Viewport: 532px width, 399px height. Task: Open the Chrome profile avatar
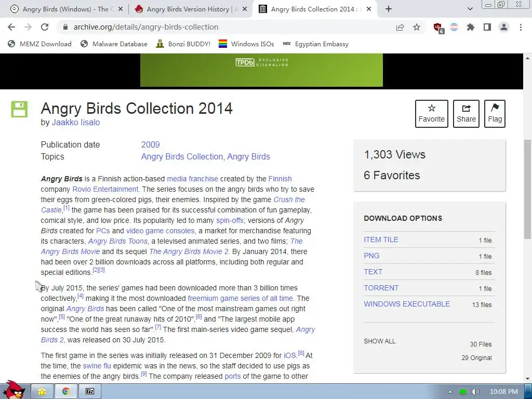pos(504,27)
